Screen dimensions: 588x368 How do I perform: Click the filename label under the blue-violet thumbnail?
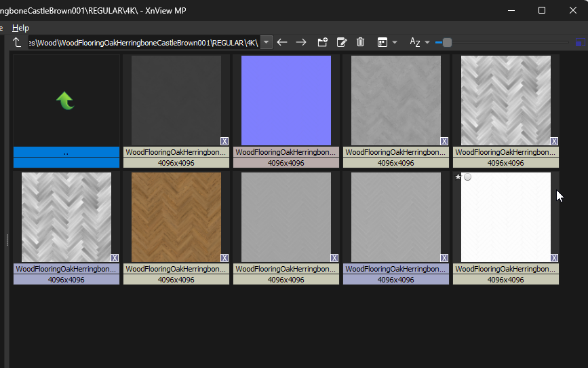286,152
